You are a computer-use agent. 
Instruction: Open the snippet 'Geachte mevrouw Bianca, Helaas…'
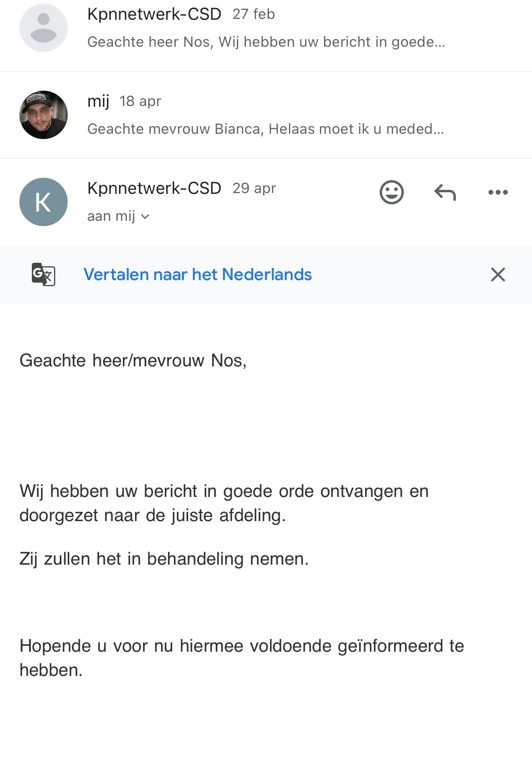click(x=265, y=129)
